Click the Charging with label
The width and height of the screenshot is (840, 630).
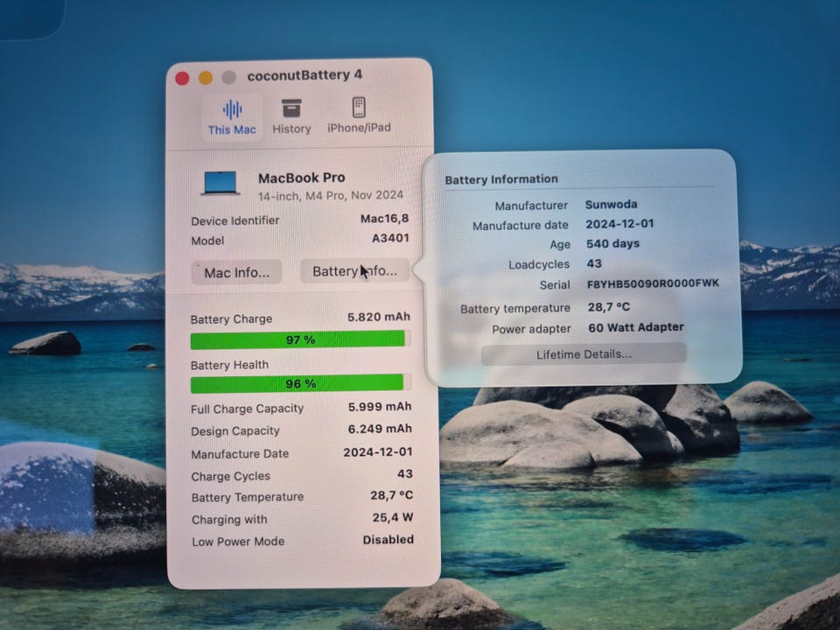click(229, 520)
